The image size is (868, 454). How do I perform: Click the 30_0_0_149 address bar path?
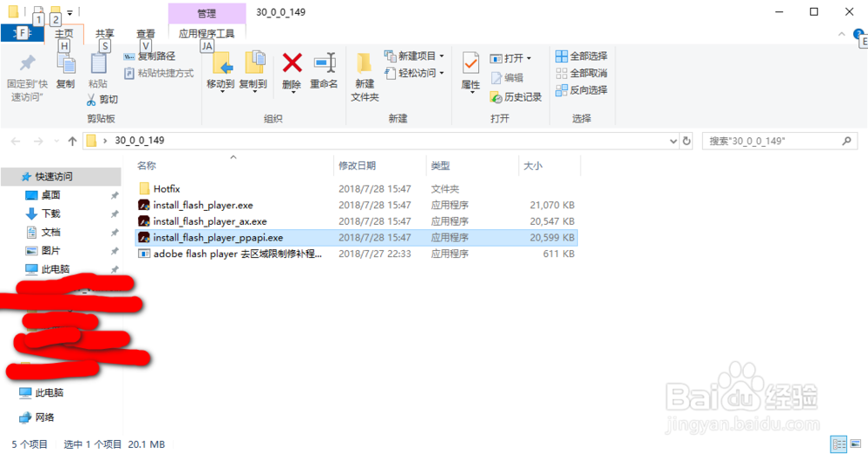coord(140,141)
